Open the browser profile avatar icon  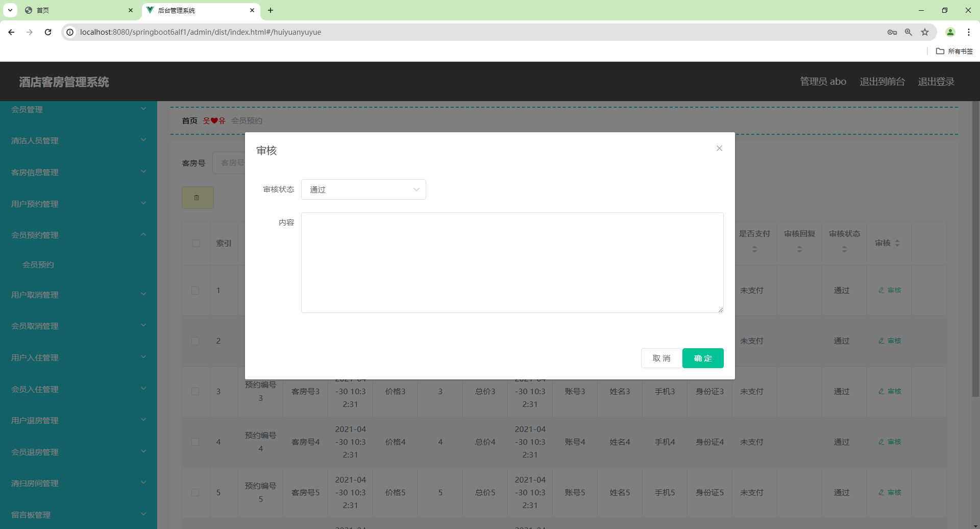click(x=950, y=32)
